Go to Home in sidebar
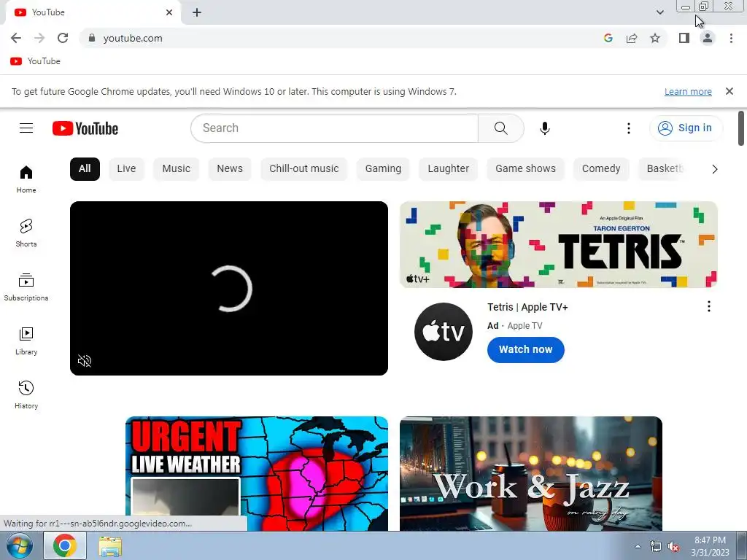 (26, 179)
